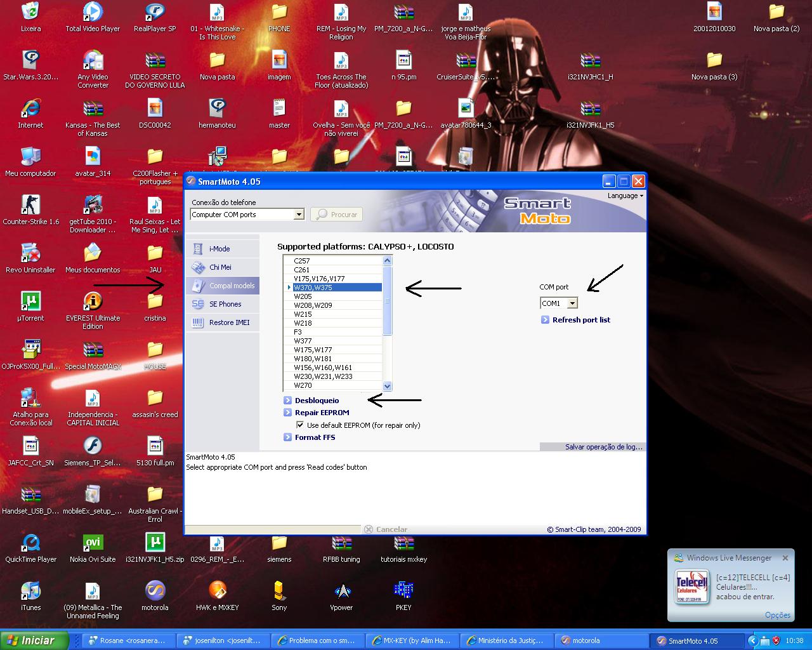Click the Desbloqueio unlock button
812x650 pixels.
(317, 401)
